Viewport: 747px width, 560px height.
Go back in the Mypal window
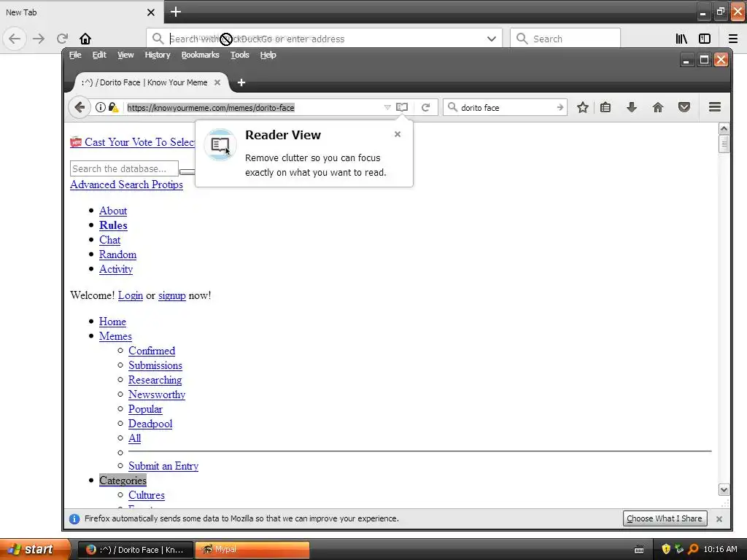[x=80, y=107]
